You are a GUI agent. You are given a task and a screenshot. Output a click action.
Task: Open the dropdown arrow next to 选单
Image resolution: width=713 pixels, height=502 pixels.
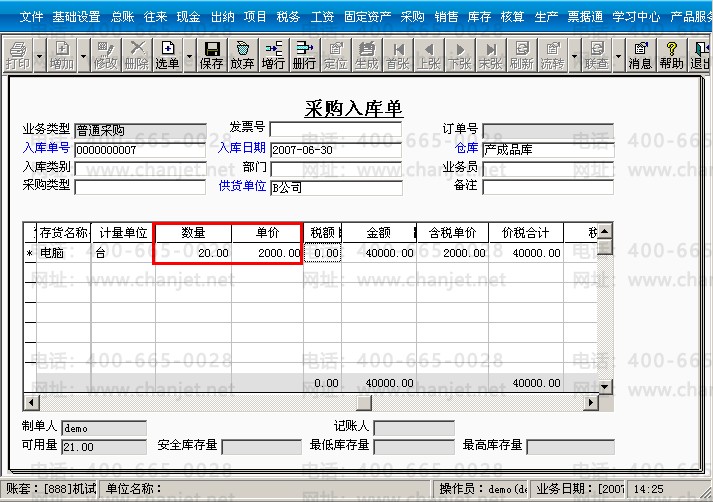click(189, 56)
